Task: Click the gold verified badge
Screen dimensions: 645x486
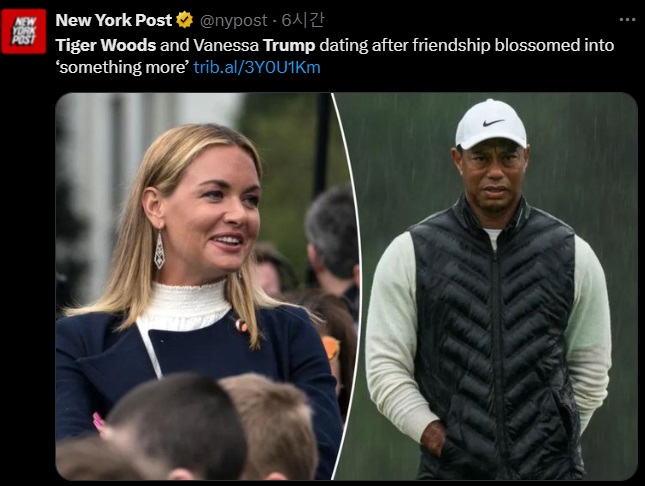Action: click(184, 20)
